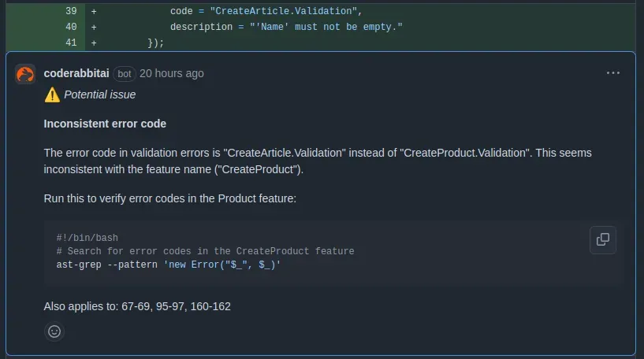Click the ast-grep command line in code block
644x359 pixels.
[168, 265]
